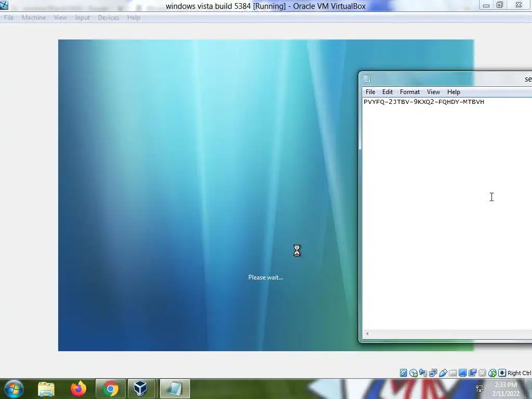Click the hard disk activity indicator

coord(403,373)
